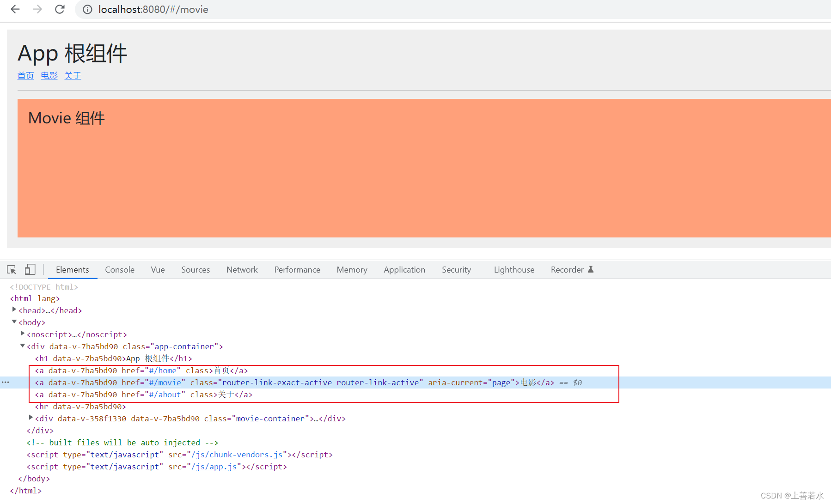Reload the page with the refresh icon
Viewport: 831px width, 504px height.
click(x=60, y=9)
